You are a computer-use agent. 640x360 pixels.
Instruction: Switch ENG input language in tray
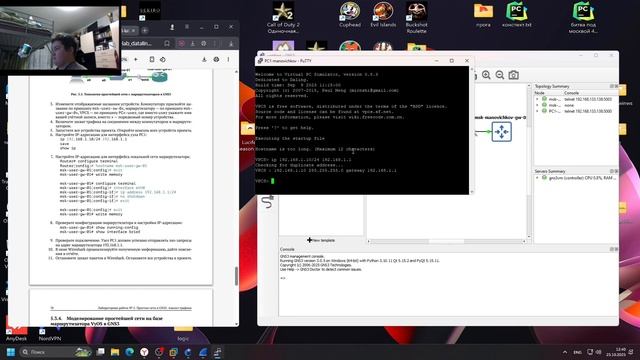578,352
